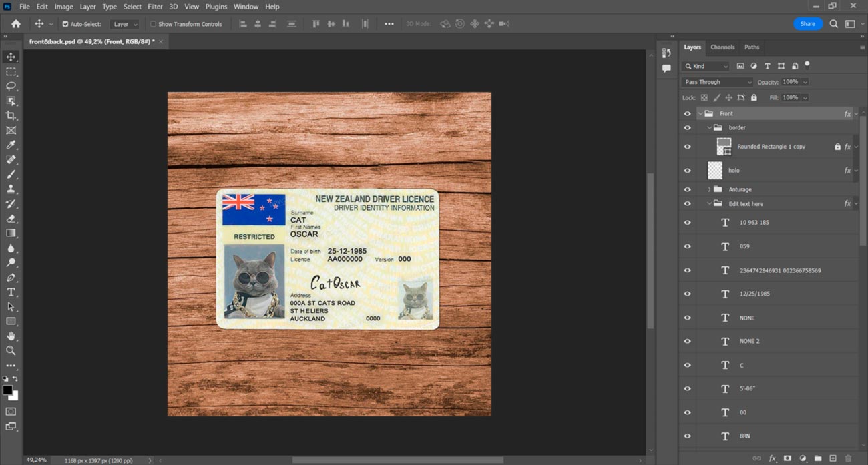Activate the Brush tool
The width and height of the screenshot is (868, 465).
tap(11, 175)
